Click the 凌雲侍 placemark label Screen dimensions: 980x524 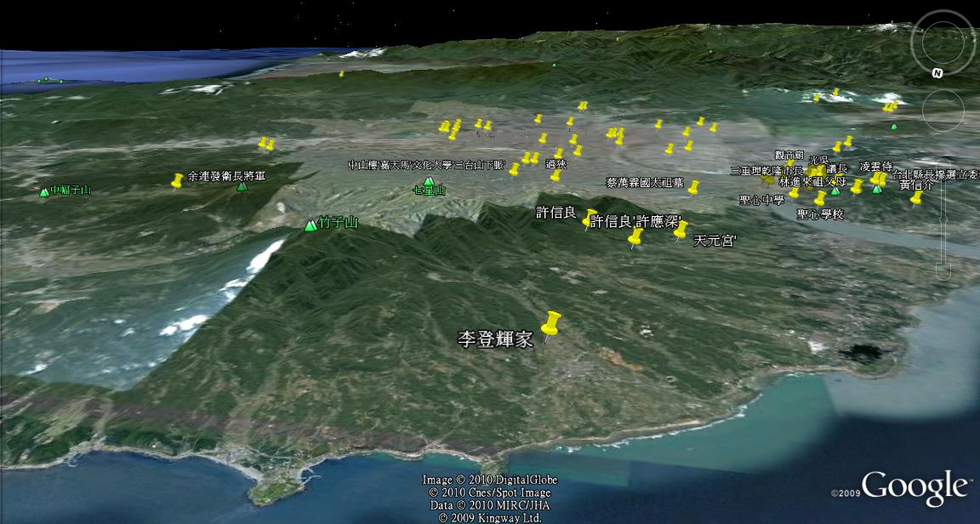[x=876, y=167]
